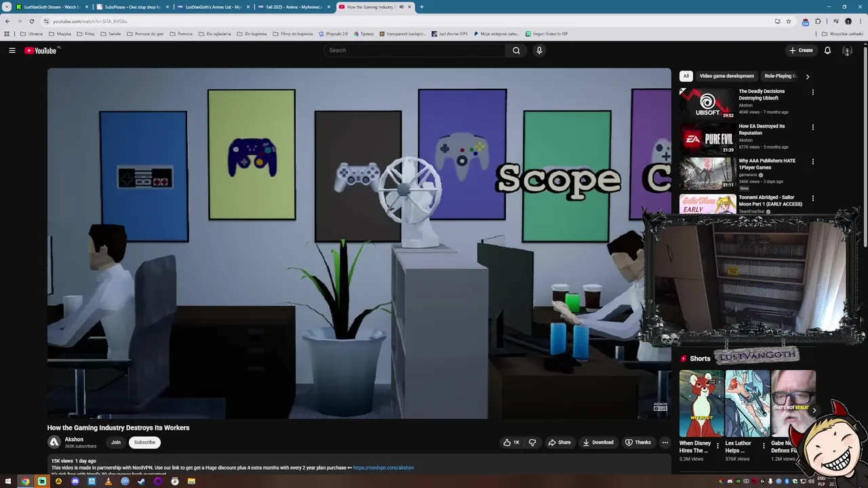Open the Muzyka bookmarks folder

60,33
